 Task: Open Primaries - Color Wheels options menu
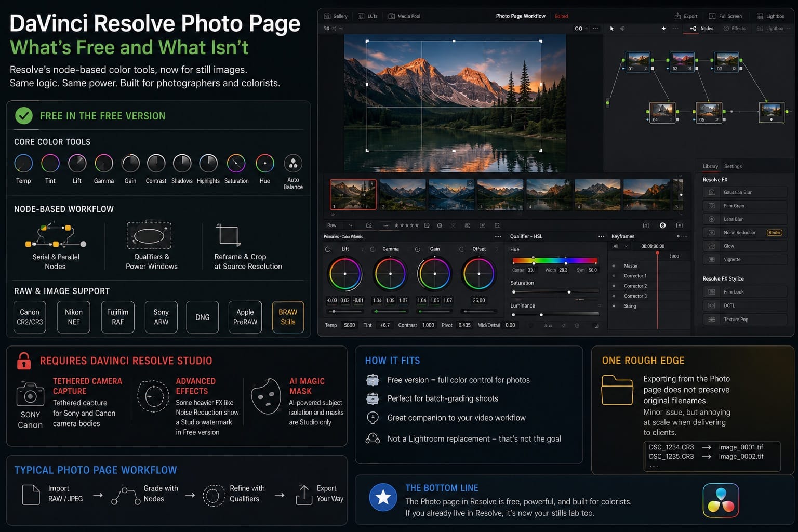click(498, 236)
